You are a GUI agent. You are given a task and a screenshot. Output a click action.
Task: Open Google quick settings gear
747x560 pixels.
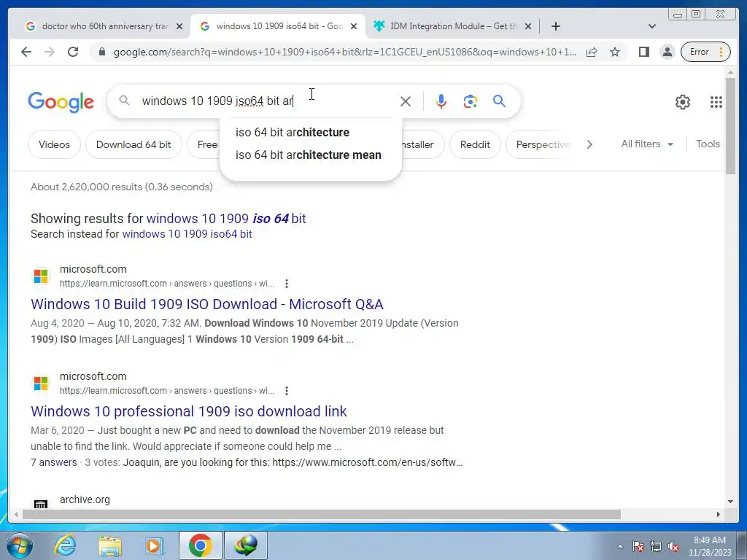(x=683, y=102)
